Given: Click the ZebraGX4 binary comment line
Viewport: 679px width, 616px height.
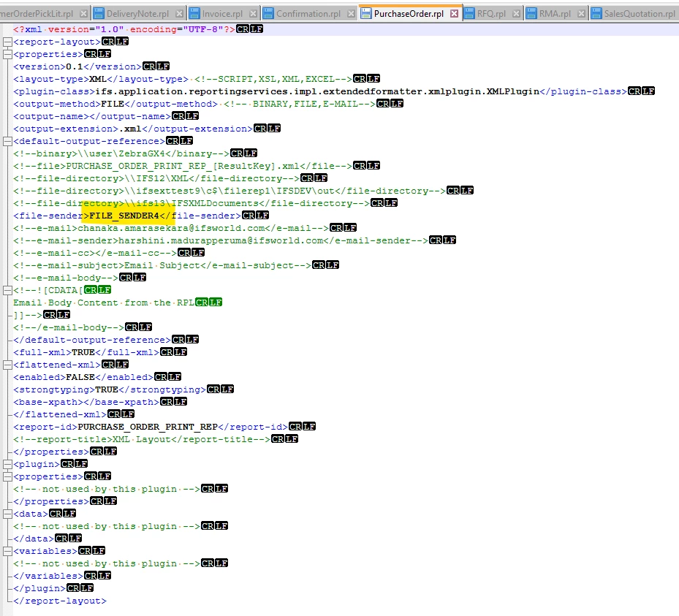Looking at the screenshot, I should [121, 153].
